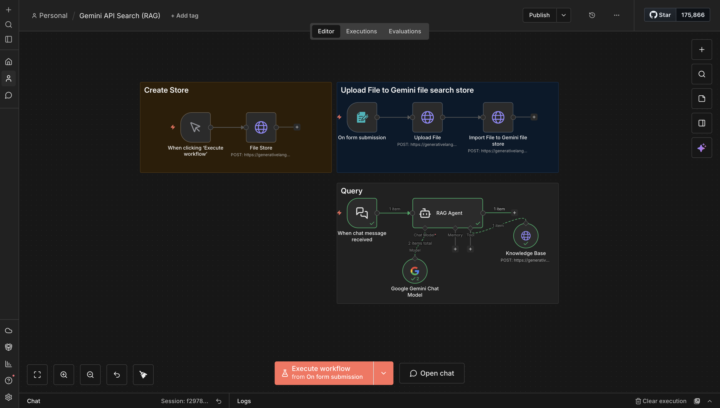
Task: Click the Google Gemini Chat Model node
Action: coord(415,271)
